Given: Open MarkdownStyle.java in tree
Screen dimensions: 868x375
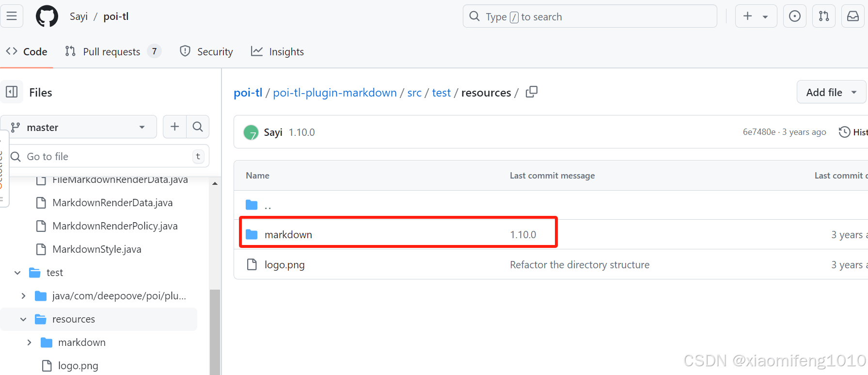Looking at the screenshot, I should pyautogui.click(x=97, y=249).
